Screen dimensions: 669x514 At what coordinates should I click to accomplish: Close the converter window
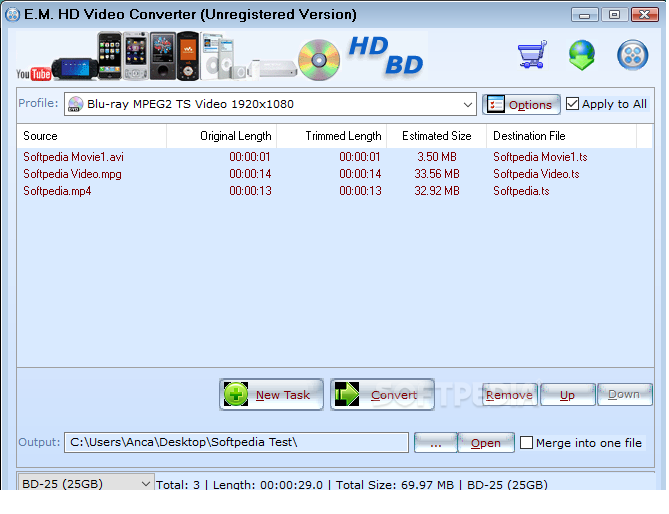645,15
